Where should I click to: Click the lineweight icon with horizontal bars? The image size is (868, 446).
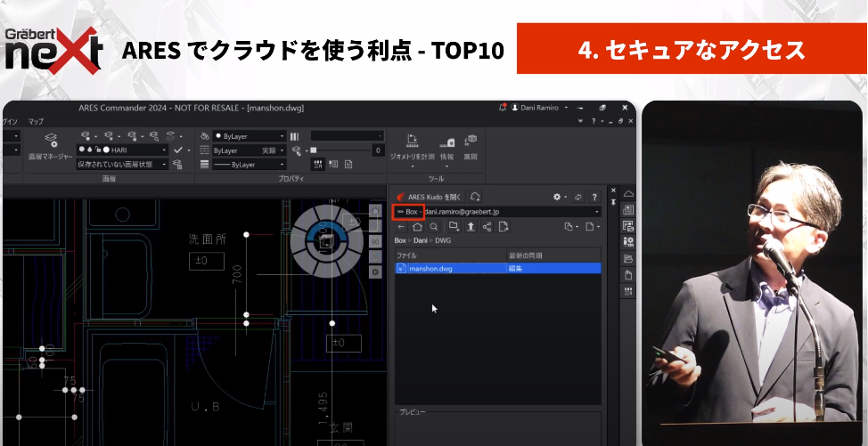pos(204,164)
